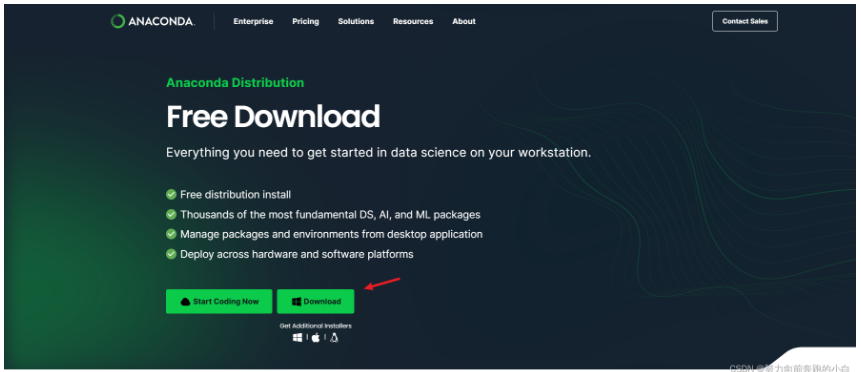Viewport: 861px width, 372px height.
Task: Click the checkmark icon beside Deploy across hardware
Action: (171, 254)
